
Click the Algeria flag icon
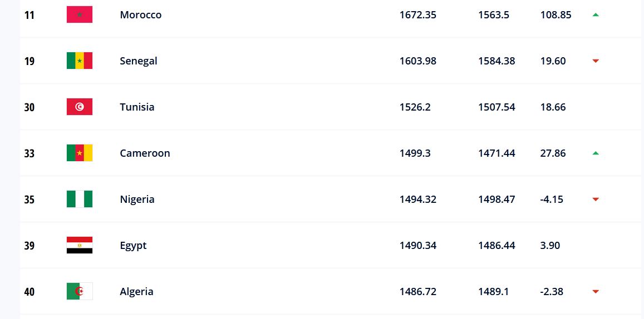point(80,292)
